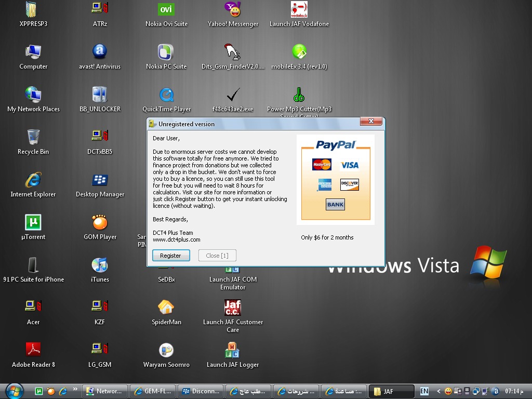Select the Recycle Bin icon
This screenshot has height=399, width=532.
coord(33,137)
